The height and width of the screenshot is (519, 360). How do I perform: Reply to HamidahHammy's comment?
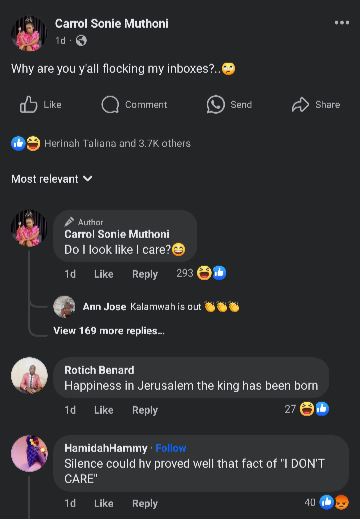(x=145, y=503)
